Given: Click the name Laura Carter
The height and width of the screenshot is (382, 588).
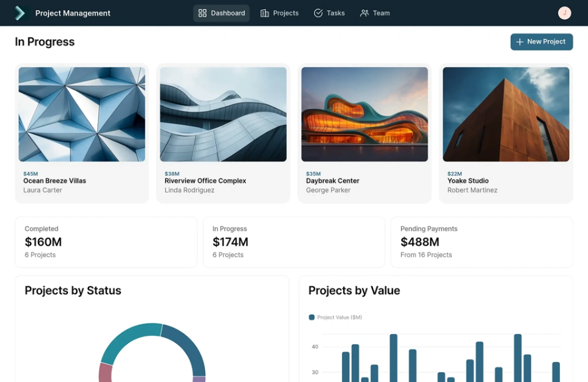Looking at the screenshot, I should click(x=43, y=190).
